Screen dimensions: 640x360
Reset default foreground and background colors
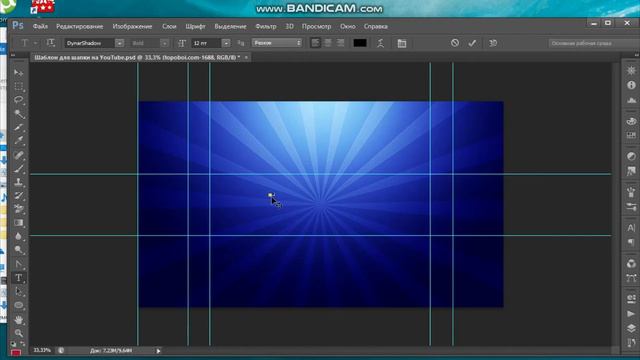click(x=13, y=344)
